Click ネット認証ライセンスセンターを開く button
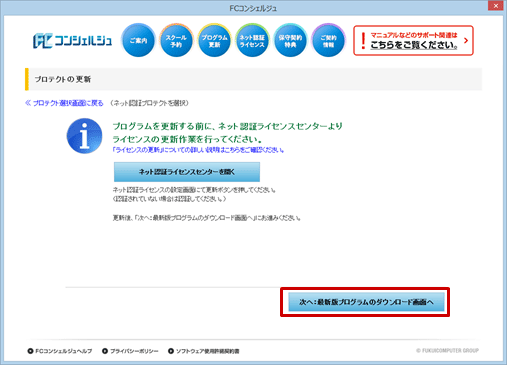Viewport: 507px width, 365px height. click(187, 172)
